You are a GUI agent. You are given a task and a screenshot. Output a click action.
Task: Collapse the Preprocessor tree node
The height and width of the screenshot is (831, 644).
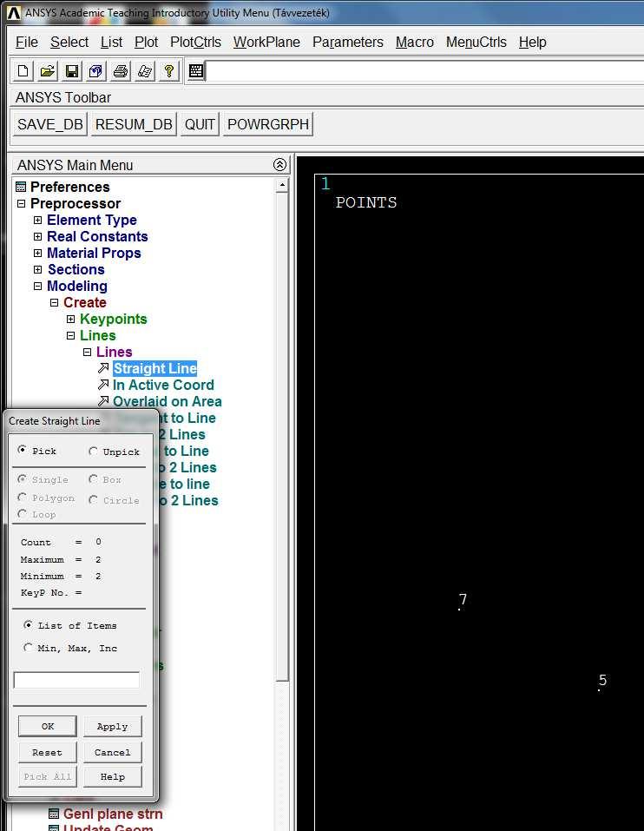pyautogui.click(x=21, y=203)
